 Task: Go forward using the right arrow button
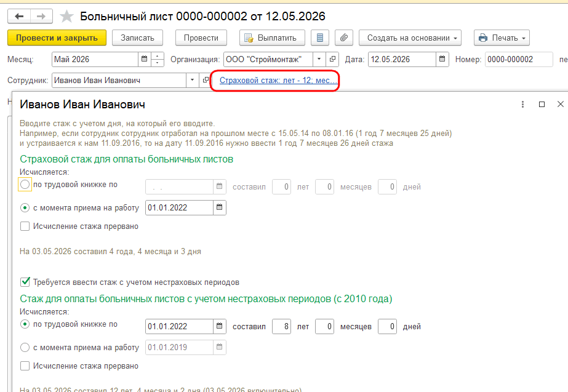click(41, 16)
